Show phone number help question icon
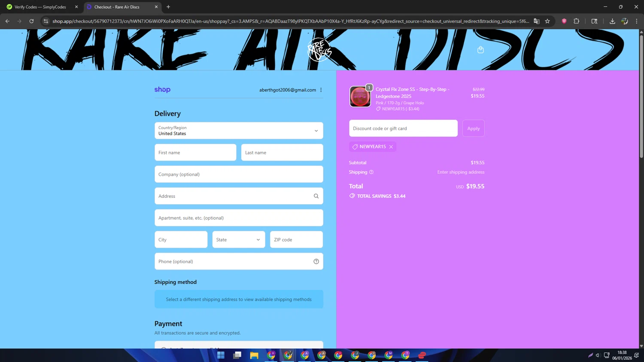Image resolution: width=644 pixels, height=362 pixels. [316, 261]
